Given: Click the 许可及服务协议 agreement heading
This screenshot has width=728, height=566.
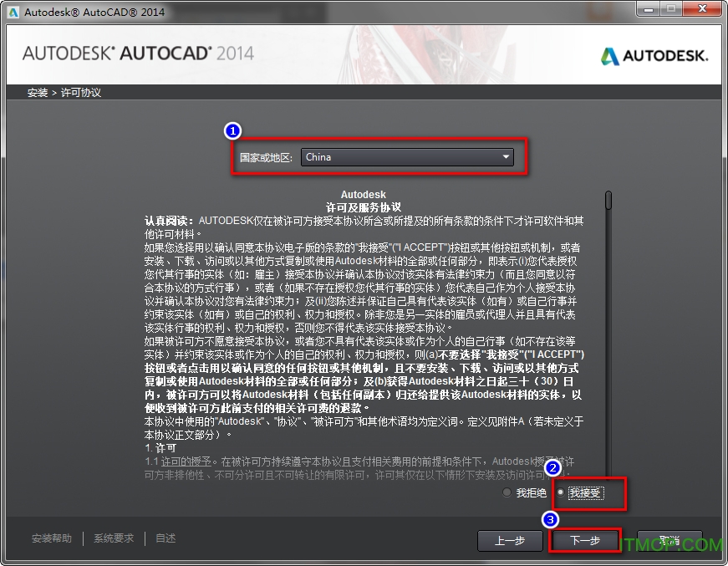Looking at the screenshot, I should tap(363, 207).
